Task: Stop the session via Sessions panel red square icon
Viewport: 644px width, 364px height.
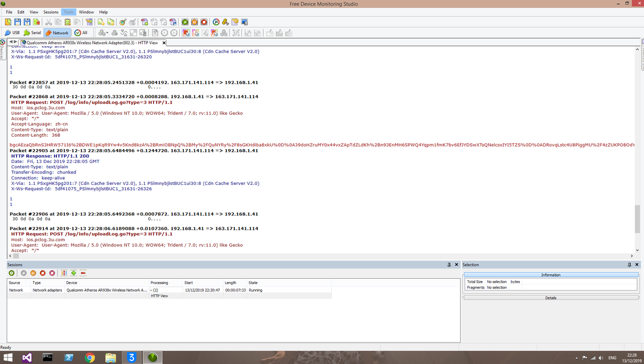Action: 42,273
